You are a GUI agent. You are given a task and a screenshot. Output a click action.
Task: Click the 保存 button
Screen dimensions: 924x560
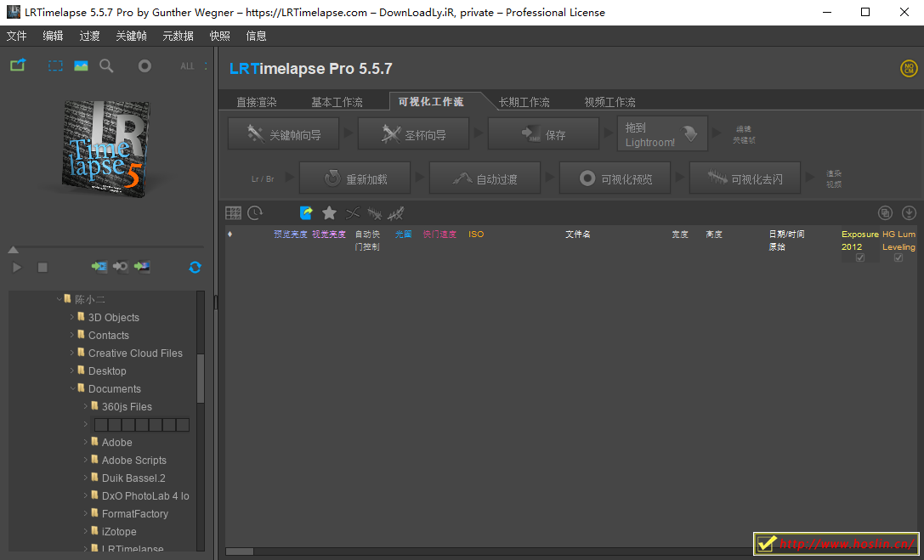[x=544, y=134]
